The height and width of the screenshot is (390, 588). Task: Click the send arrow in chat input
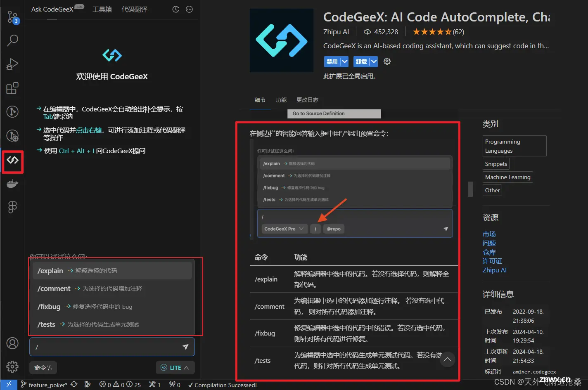point(185,347)
